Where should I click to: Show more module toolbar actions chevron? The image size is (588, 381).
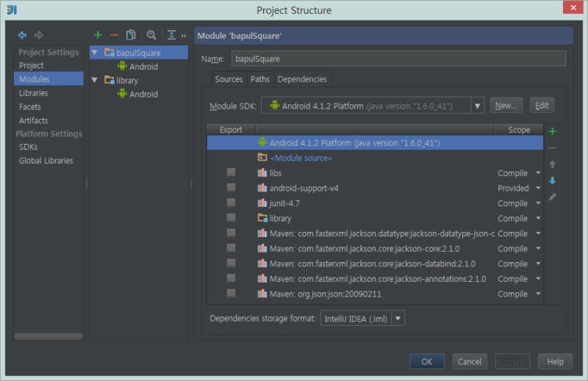[184, 35]
